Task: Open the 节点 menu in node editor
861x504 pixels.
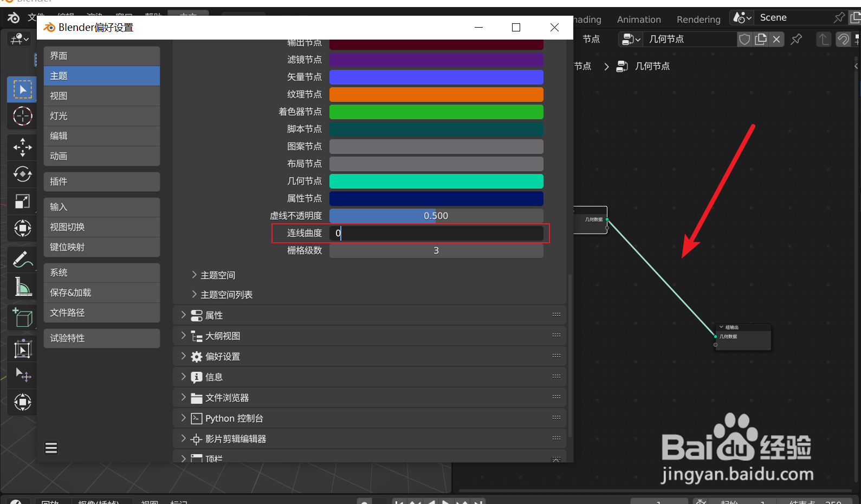Action: pos(591,39)
